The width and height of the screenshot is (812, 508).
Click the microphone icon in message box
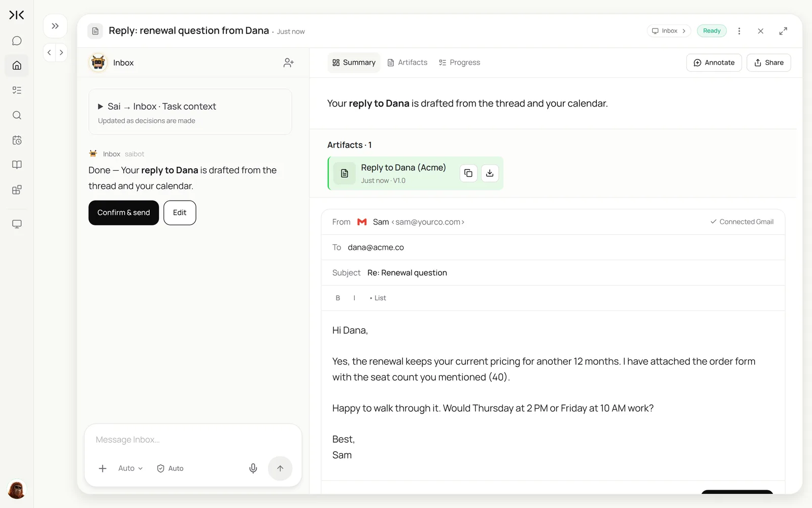click(253, 468)
